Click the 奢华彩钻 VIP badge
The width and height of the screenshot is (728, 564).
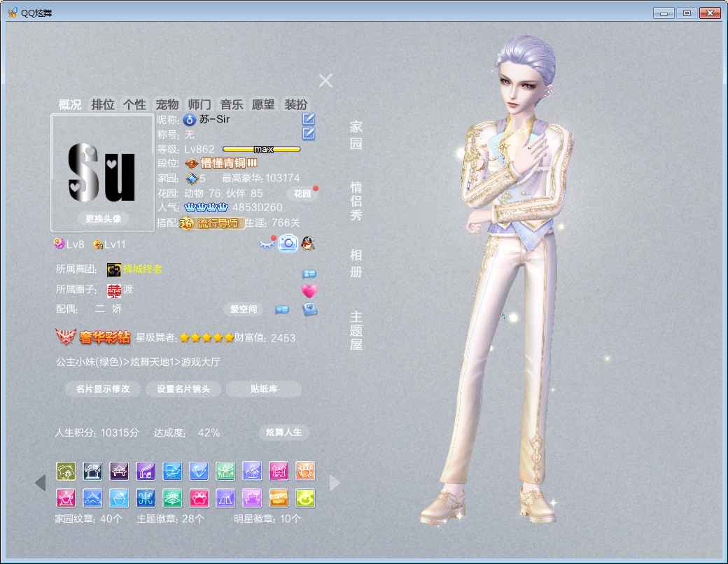click(x=93, y=337)
